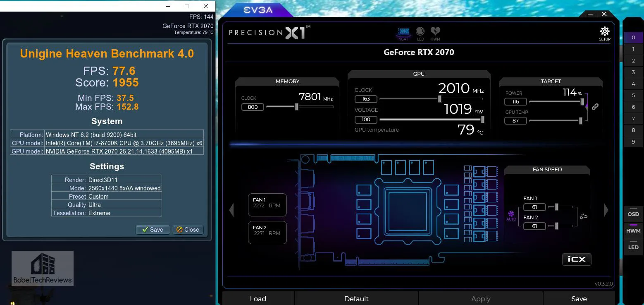Click the iCX button
Image resolution: width=644 pixels, height=305 pixels.
[577, 259]
